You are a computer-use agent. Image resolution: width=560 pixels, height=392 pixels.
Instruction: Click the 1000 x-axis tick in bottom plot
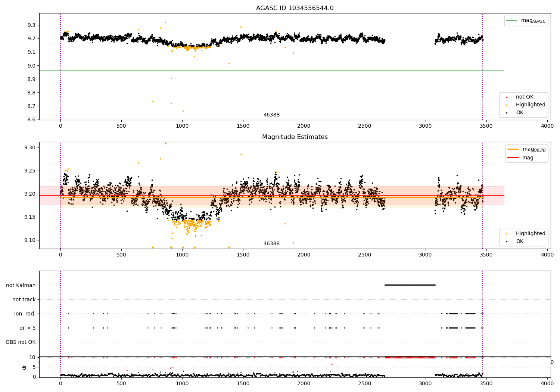coord(182,383)
